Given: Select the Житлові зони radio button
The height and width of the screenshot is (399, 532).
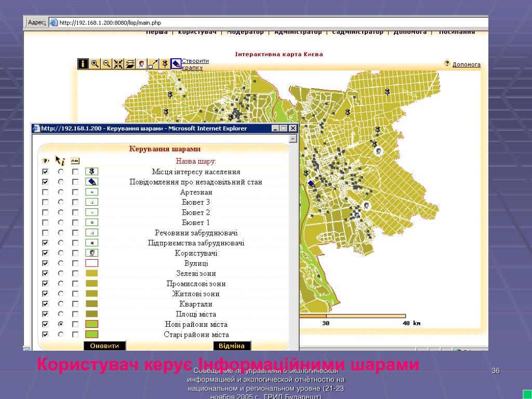Looking at the screenshot, I should click(60, 294).
